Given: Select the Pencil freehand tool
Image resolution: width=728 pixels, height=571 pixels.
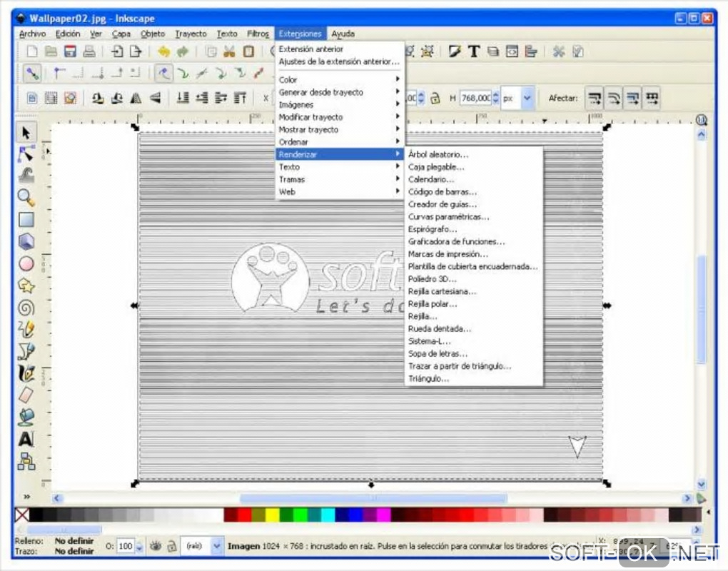Looking at the screenshot, I should click(x=26, y=329).
